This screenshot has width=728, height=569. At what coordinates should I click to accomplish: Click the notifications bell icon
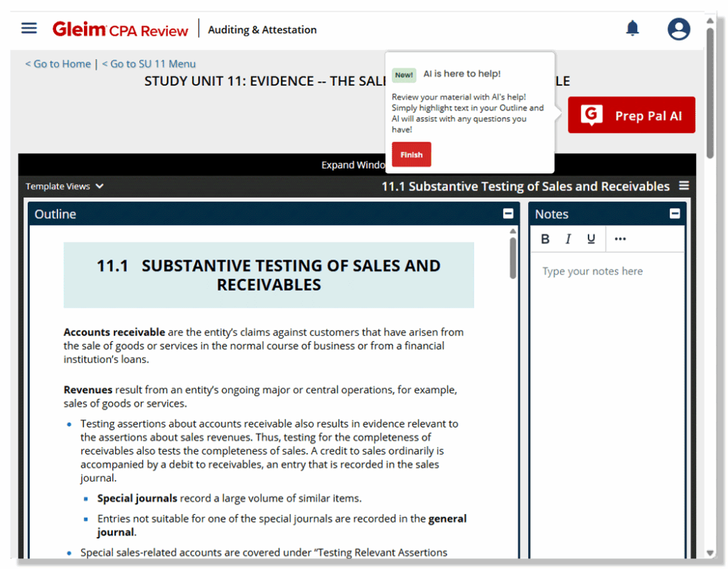click(x=632, y=26)
